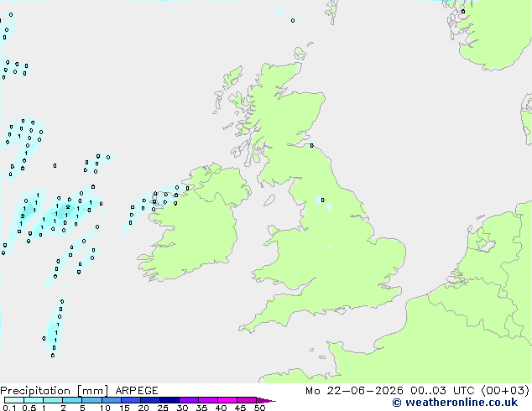Choose the 2–5 mm legend color swatch
Screen dimensions: 532x411
72,400
